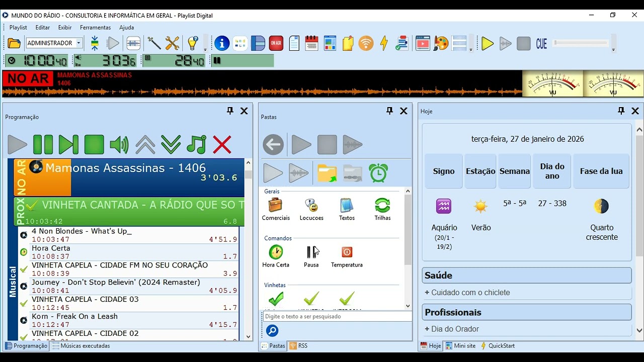Open the Locucoes folder
This screenshot has height=362, width=644.
(311, 209)
